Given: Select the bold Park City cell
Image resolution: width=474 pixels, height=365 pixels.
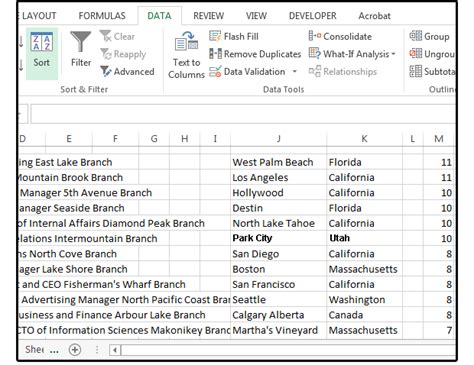Looking at the screenshot, I should pyautogui.click(x=278, y=238).
